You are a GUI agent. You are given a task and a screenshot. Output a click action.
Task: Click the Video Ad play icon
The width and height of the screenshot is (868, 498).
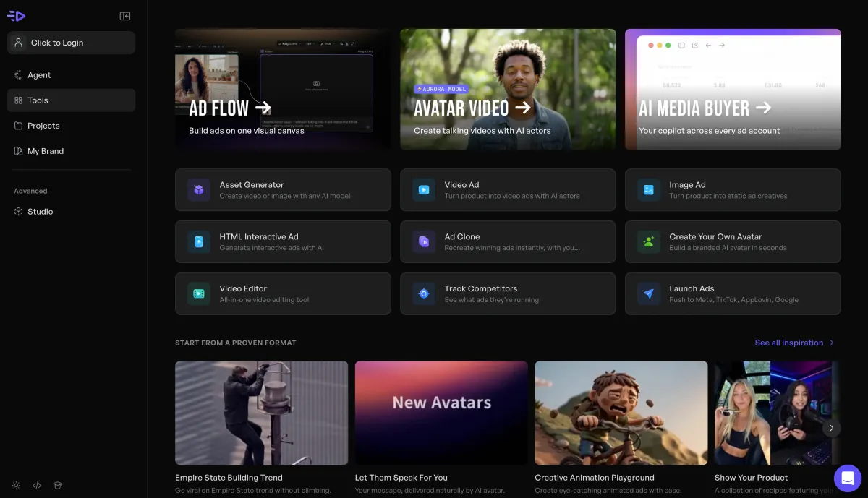coord(424,190)
